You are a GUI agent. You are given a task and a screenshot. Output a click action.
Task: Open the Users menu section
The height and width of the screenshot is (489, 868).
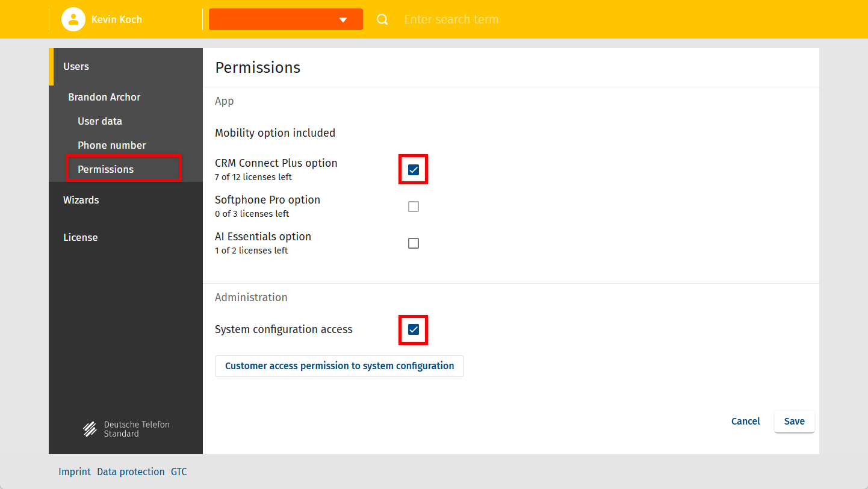76,66
